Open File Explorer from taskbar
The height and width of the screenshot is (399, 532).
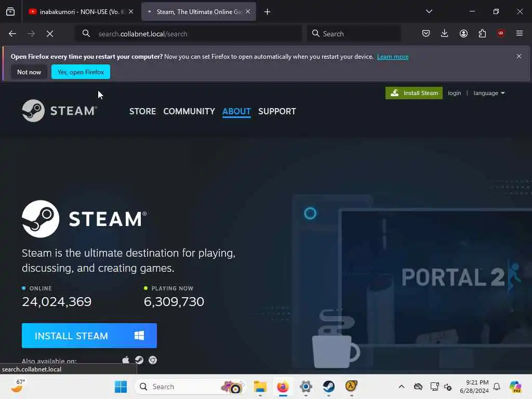[x=260, y=387]
